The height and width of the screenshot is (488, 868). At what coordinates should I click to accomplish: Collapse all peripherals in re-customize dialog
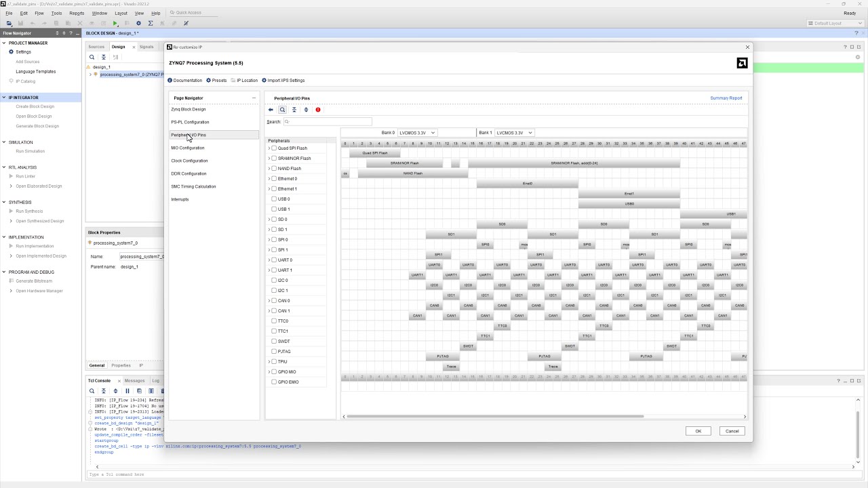tap(294, 110)
